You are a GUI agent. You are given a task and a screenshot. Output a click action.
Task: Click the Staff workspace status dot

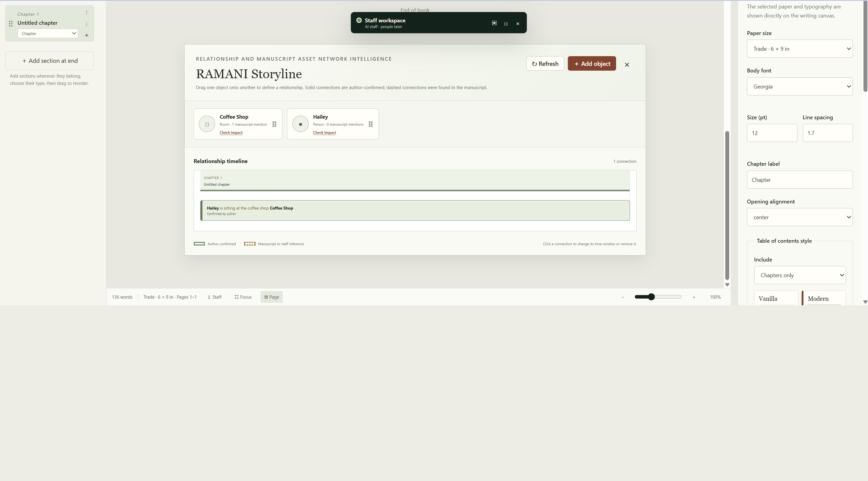[x=359, y=20]
